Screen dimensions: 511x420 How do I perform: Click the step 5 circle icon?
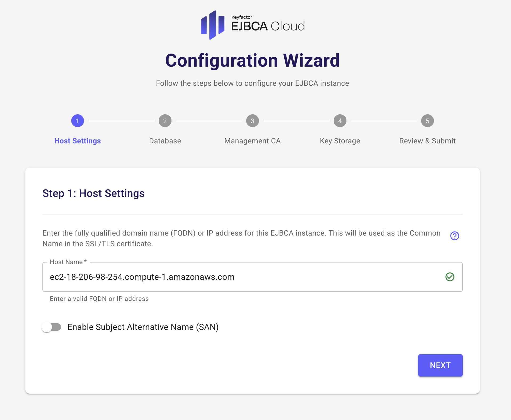pyautogui.click(x=428, y=121)
